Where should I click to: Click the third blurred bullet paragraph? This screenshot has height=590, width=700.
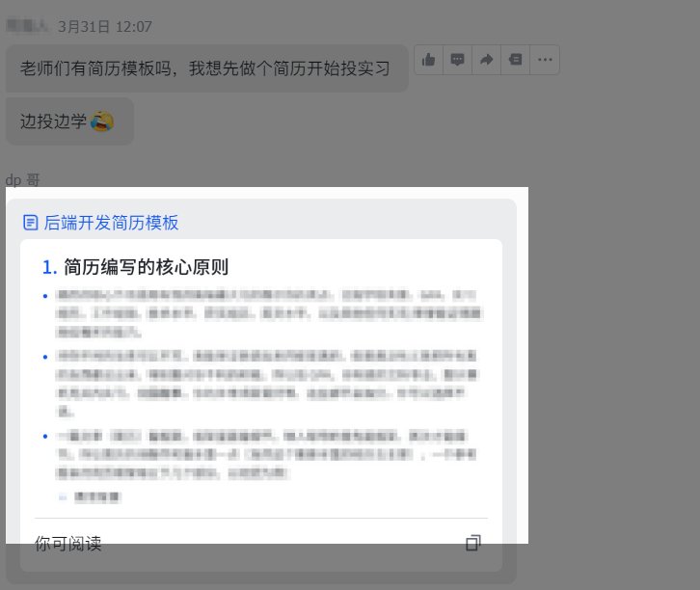(266, 455)
